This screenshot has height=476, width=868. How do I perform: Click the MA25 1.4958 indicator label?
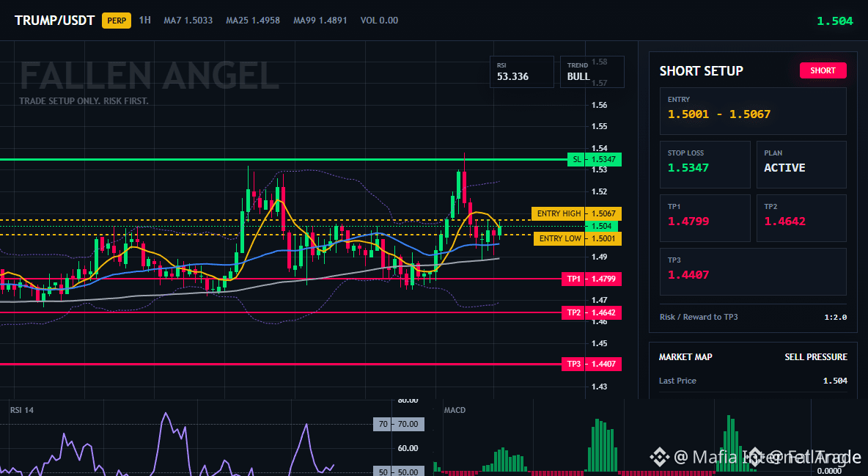[253, 21]
